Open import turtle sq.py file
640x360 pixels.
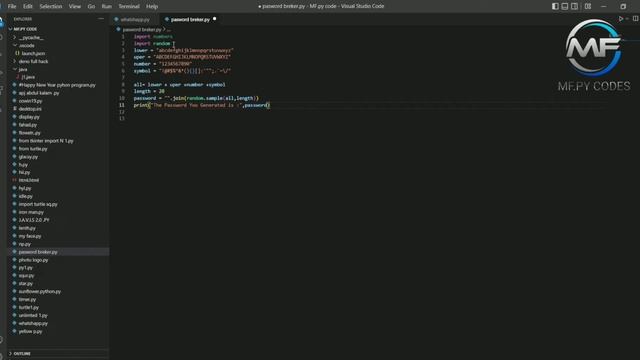38,204
